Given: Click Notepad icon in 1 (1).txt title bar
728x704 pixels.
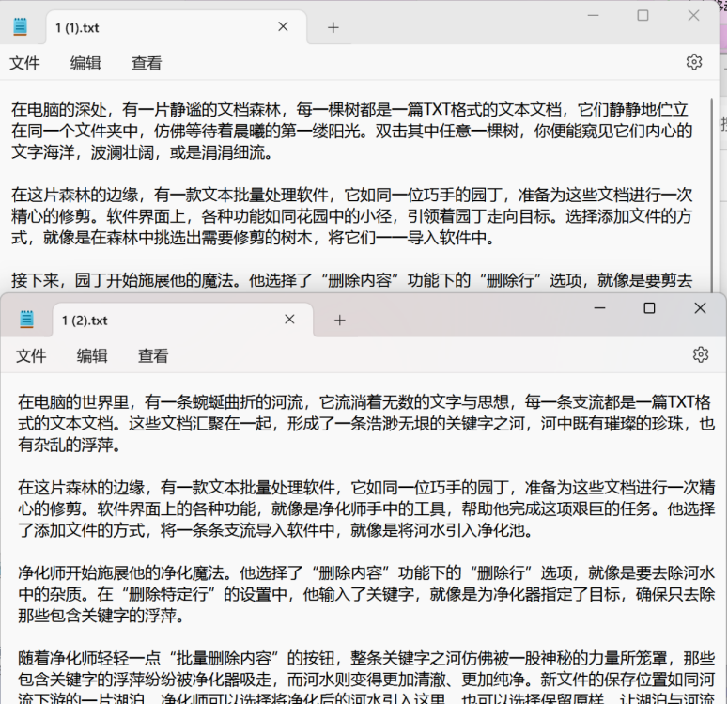Looking at the screenshot, I should 21,27.
